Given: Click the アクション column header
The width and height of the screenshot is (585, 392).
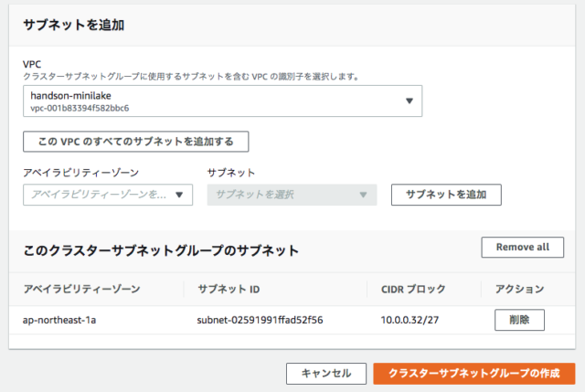Looking at the screenshot, I should point(520,289).
